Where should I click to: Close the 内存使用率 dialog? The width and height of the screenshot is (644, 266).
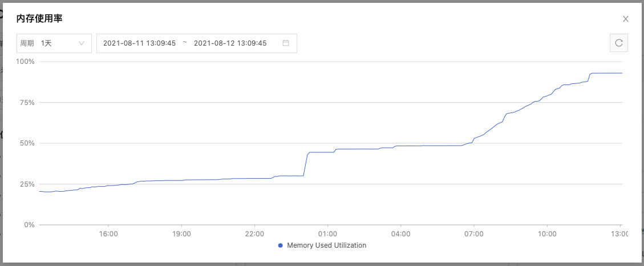(626, 19)
